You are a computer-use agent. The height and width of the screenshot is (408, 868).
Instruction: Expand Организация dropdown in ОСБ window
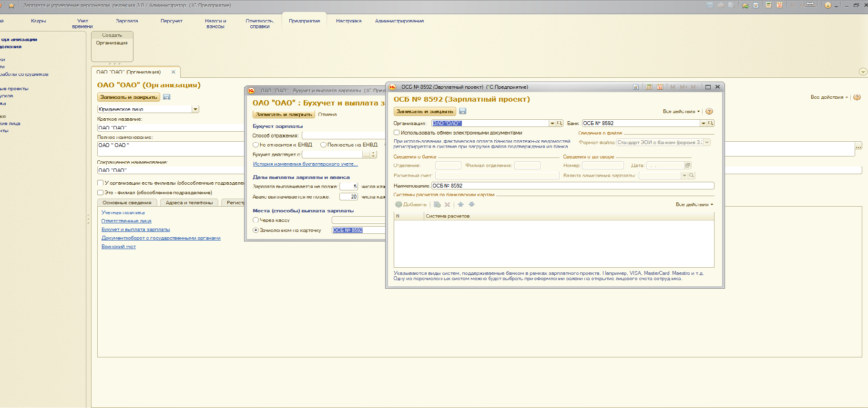pos(552,123)
